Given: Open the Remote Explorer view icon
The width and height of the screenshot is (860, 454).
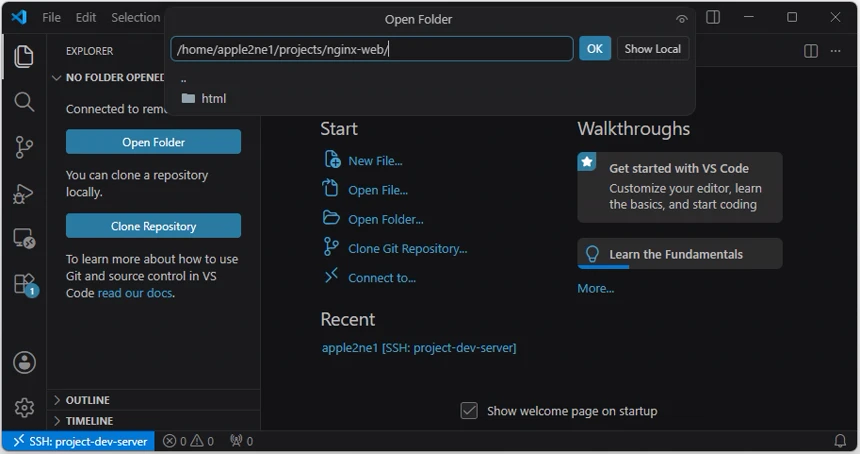Looking at the screenshot, I should coord(24,239).
